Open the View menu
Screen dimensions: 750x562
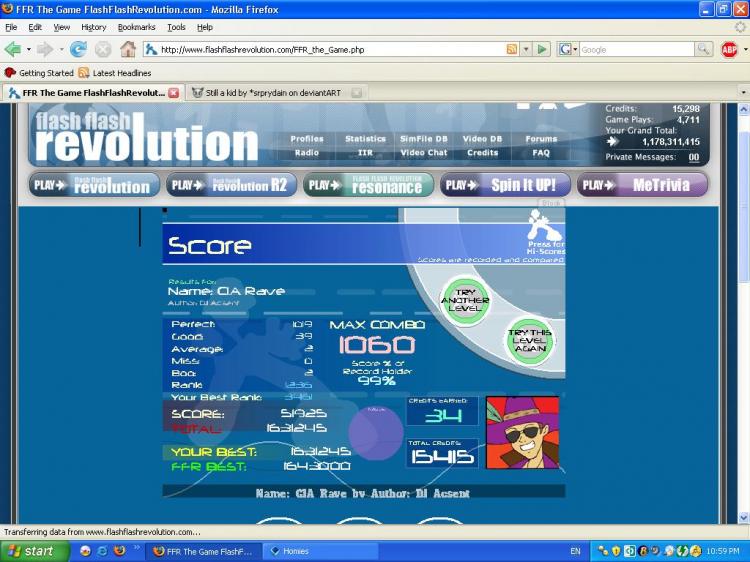(x=62, y=27)
